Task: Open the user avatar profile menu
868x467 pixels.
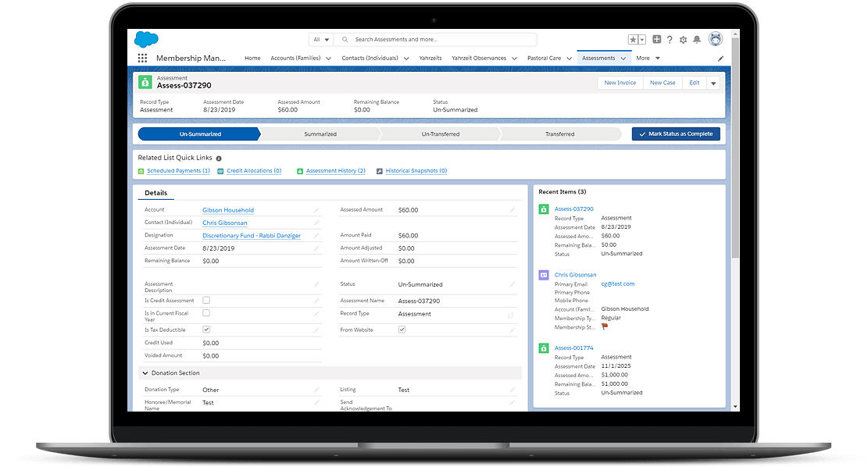Action: tap(716, 39)
